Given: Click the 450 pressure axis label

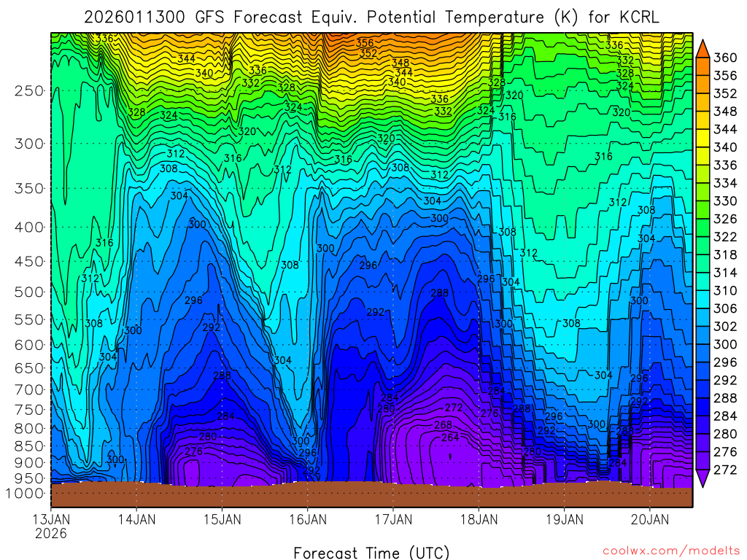Looking at the screenshot, I should pyautogui.click(x=29, y=262).
